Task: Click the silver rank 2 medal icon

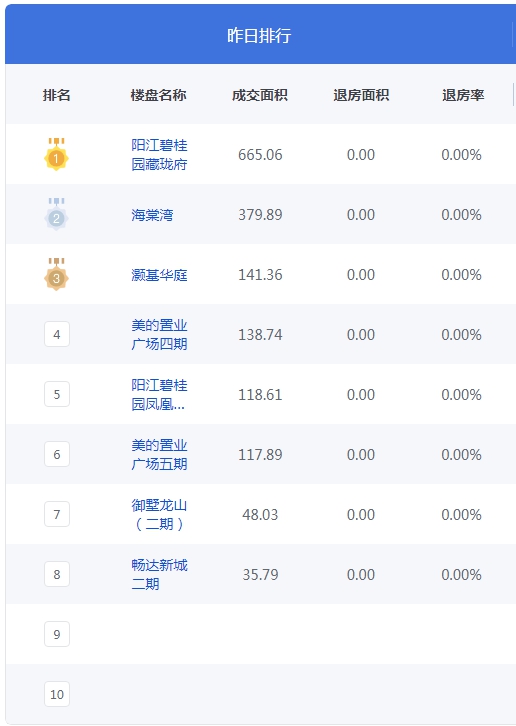Action: tap(57, 214)
